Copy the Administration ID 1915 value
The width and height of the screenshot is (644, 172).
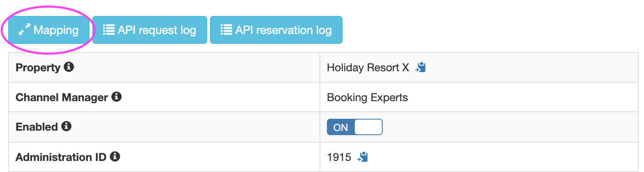click(363, 157)
